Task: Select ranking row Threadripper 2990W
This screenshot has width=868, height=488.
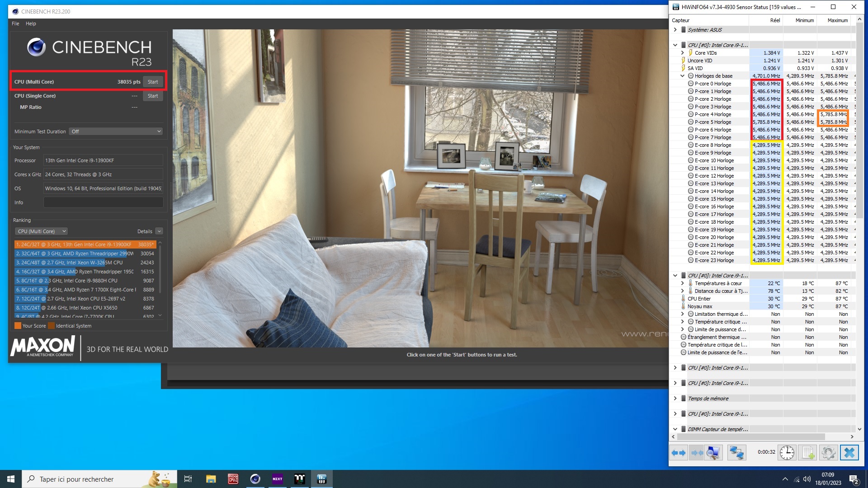Action: coord(85,253)
